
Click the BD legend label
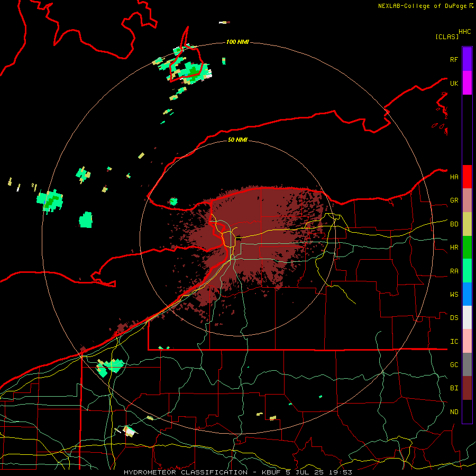coord(454,224)
